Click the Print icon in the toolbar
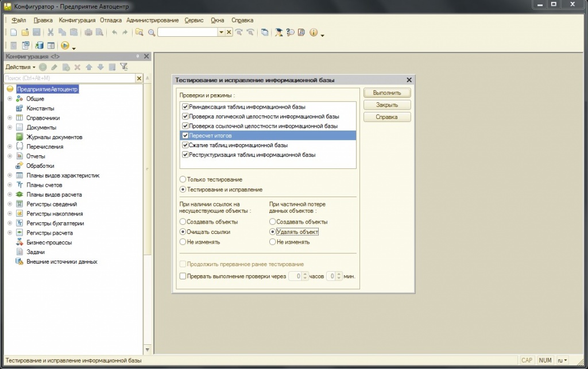Viewport: 588px width, 369px height. (x=88, y=33)
